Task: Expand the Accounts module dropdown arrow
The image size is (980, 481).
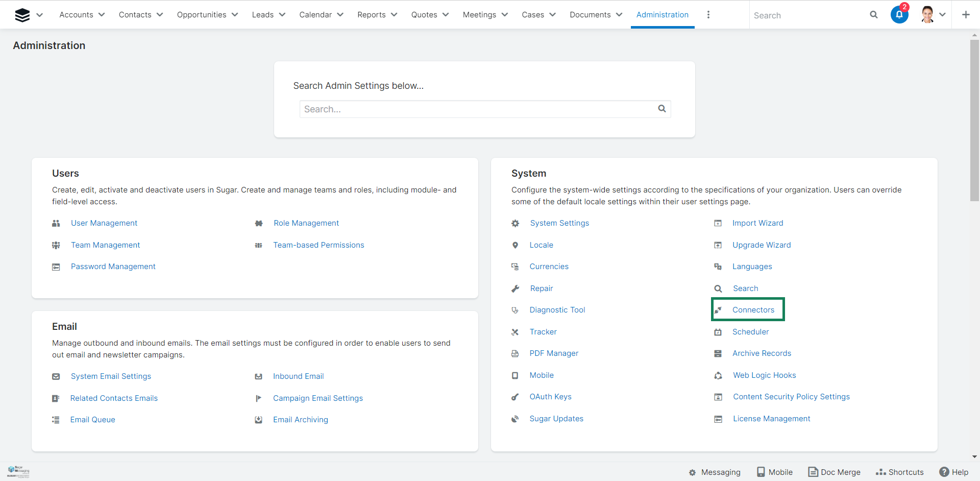Action: pyautogui.click(x=102, y=15)
